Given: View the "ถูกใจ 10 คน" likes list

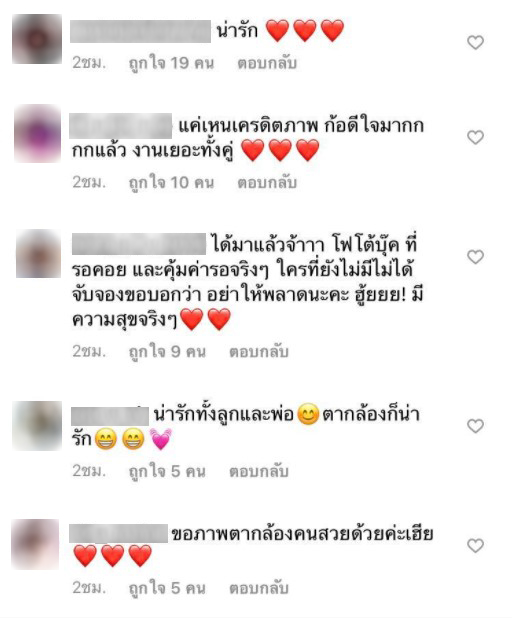Looking at the screenshot, I should pos(171,183).
